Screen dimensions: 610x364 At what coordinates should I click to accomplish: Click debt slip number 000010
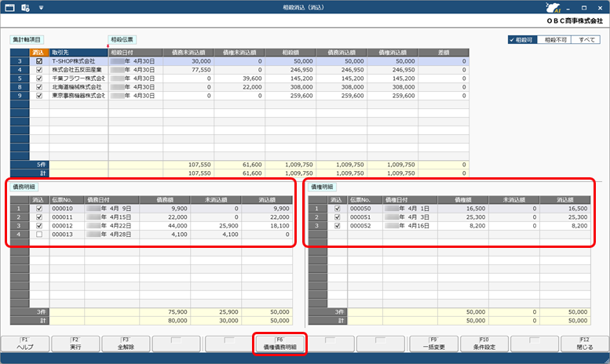[x=67, y=209]
